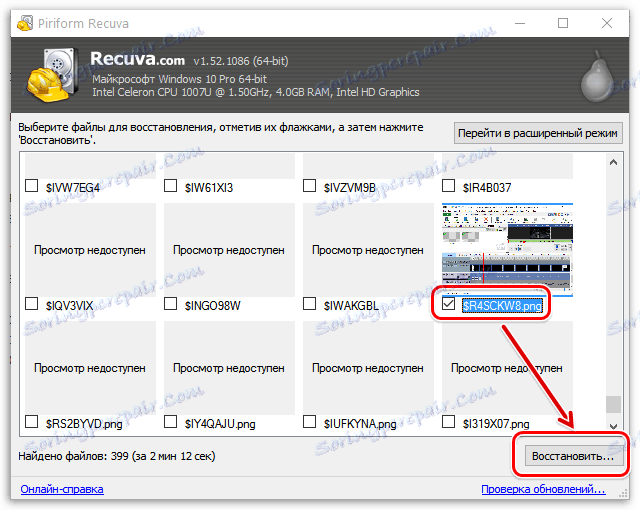Select the $IQV3VIX unavailable preview tile
The width and height of the screenshot is (640, 510).
click(x=90, y=250)
